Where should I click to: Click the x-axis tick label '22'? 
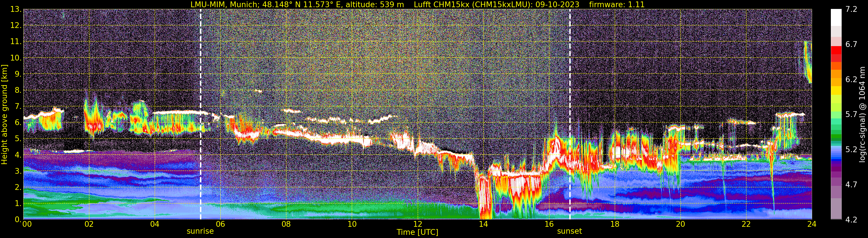coord(746,224)
